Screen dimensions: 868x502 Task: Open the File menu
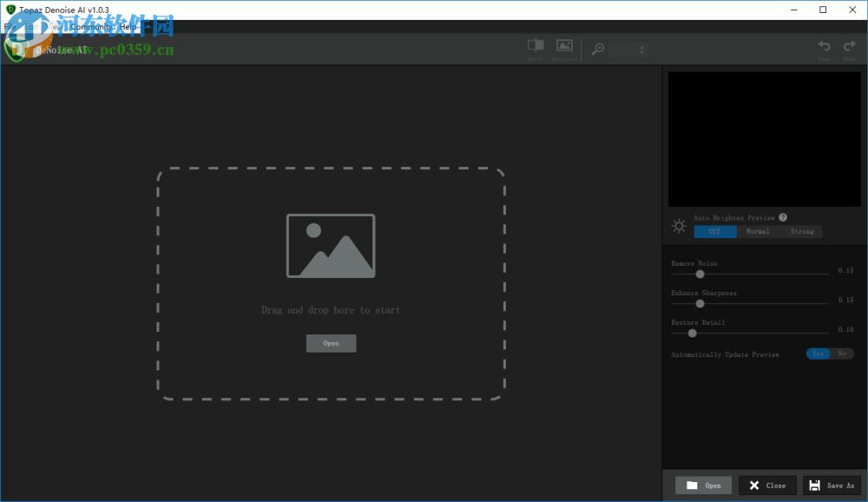(10, 27)
